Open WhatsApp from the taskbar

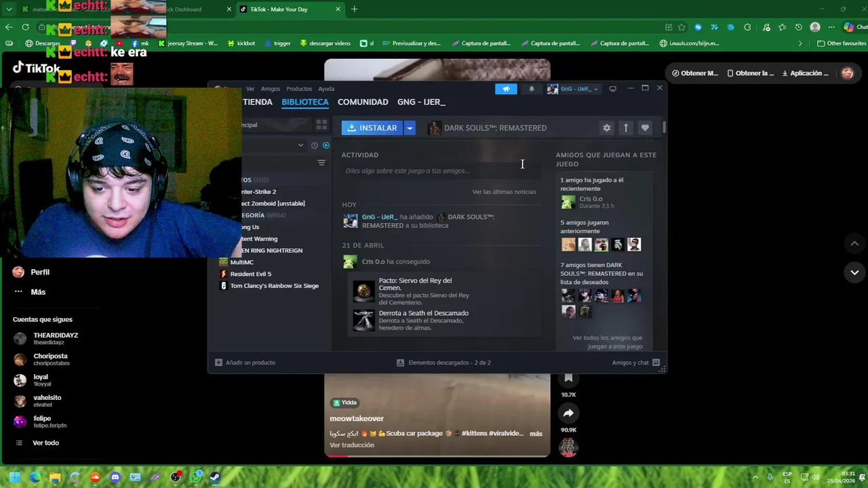click(x=195, y=477)
